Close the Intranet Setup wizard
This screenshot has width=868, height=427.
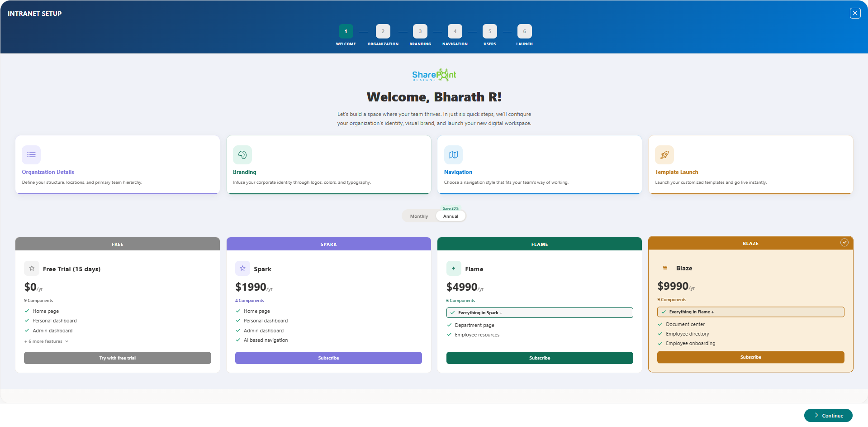(x=855, y=13)
